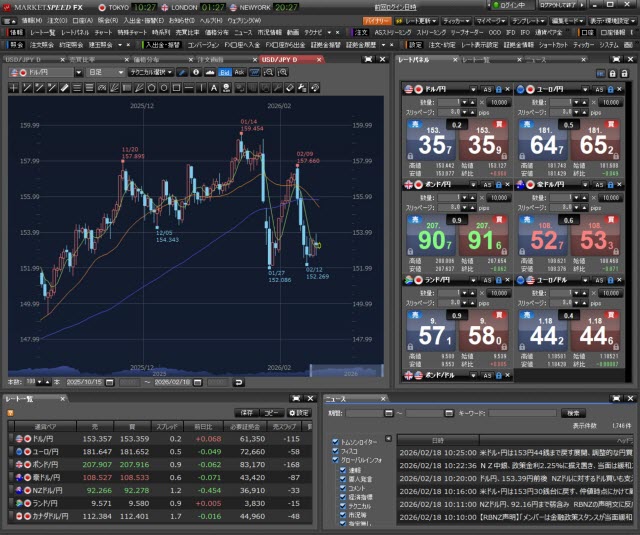Viewport: 640px width, 535px height.
Task: Click the chart zoom-in magnifier icon
Action: coord(282,72)
